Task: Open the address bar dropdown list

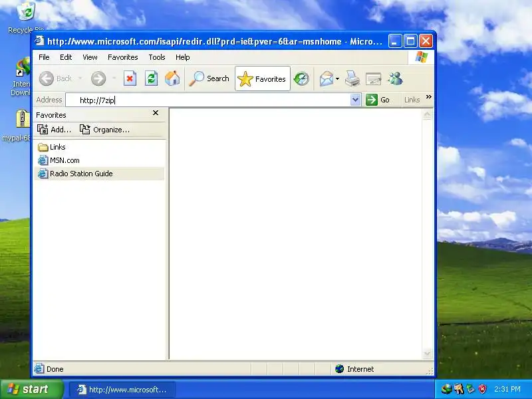Action: (x=355, y=100)
